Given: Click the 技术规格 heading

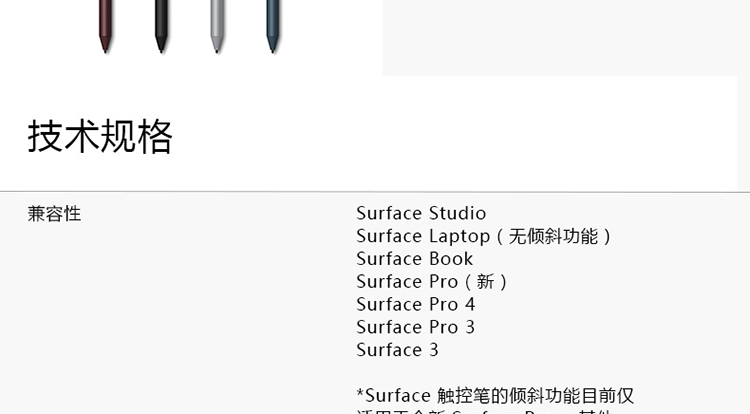Looking at the screenshot, I should click(x=100, y=137).
